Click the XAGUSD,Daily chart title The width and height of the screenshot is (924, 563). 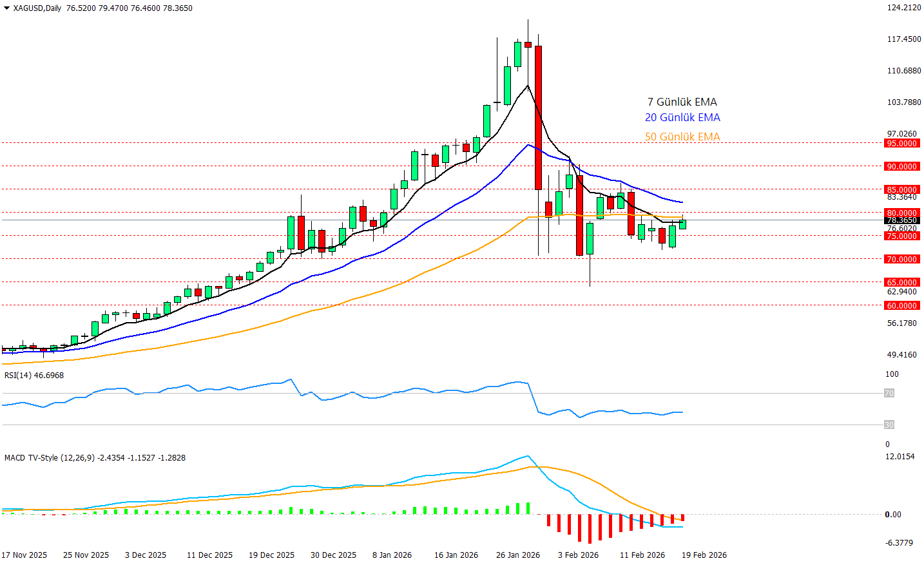coord(37,8)
